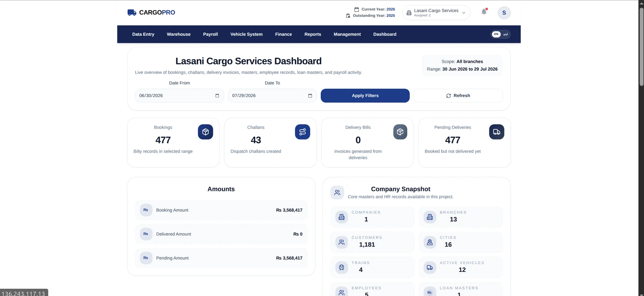The image size is (644, 296).
Task: Click the Rs icon beside Pending Amount
Action: tap(146, 258)
